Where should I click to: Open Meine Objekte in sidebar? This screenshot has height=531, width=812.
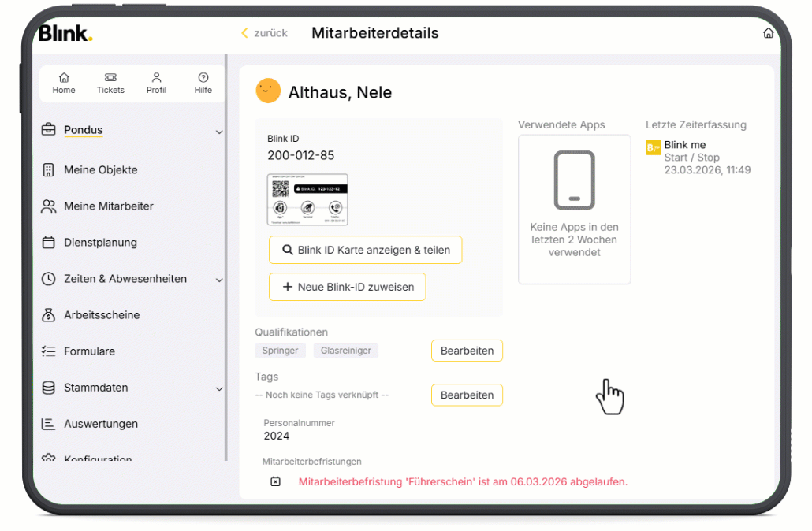100,170
